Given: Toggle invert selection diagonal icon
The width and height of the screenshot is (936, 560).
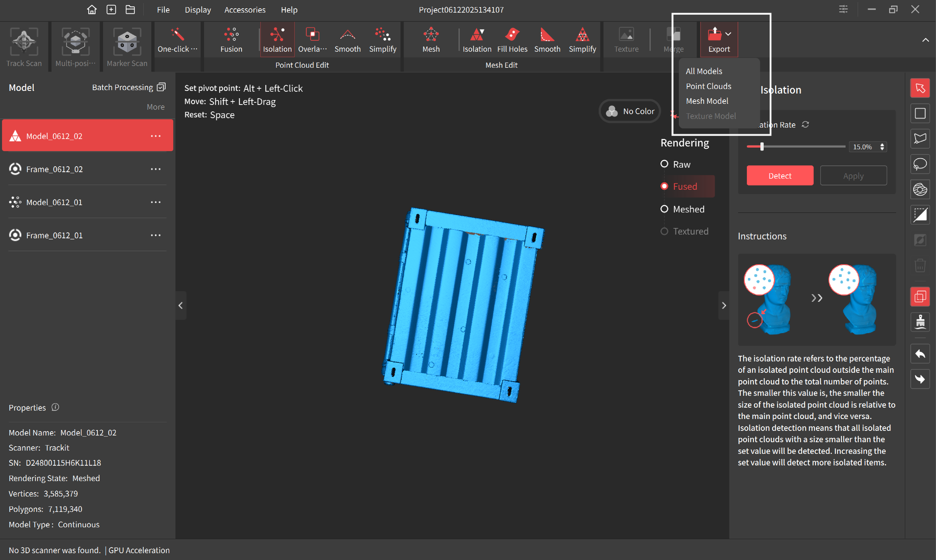Looking at the screenshot, I should 920,215.
